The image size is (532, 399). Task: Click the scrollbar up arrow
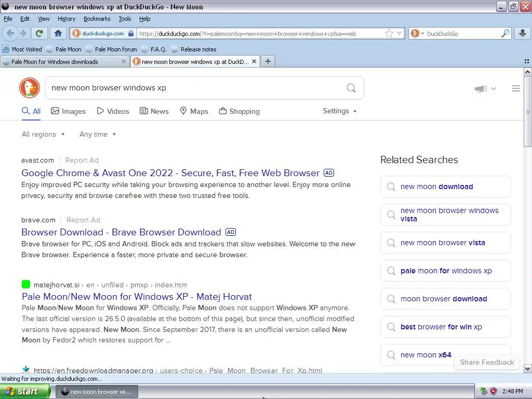click(528, 72)
